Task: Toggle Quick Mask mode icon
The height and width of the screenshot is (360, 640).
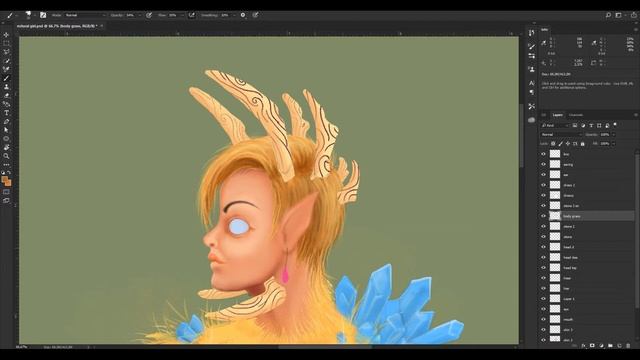Action: click(6, 192)
